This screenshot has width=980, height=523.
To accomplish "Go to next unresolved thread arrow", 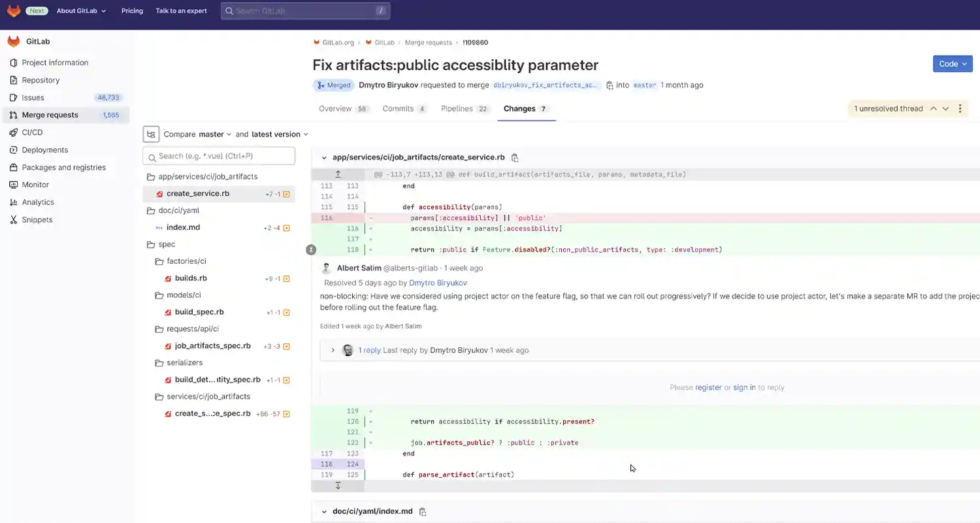I will point(945,108).
